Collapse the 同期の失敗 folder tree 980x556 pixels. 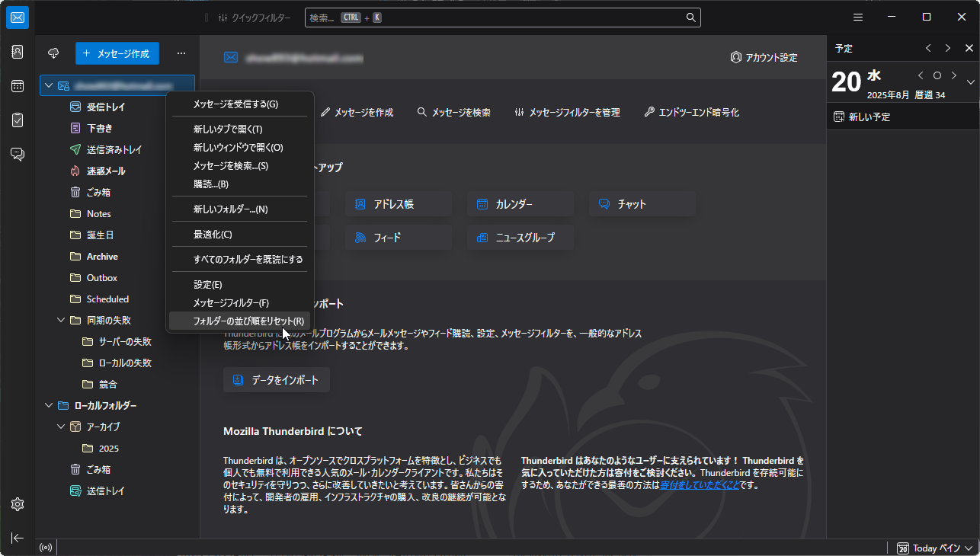(60, 320)
